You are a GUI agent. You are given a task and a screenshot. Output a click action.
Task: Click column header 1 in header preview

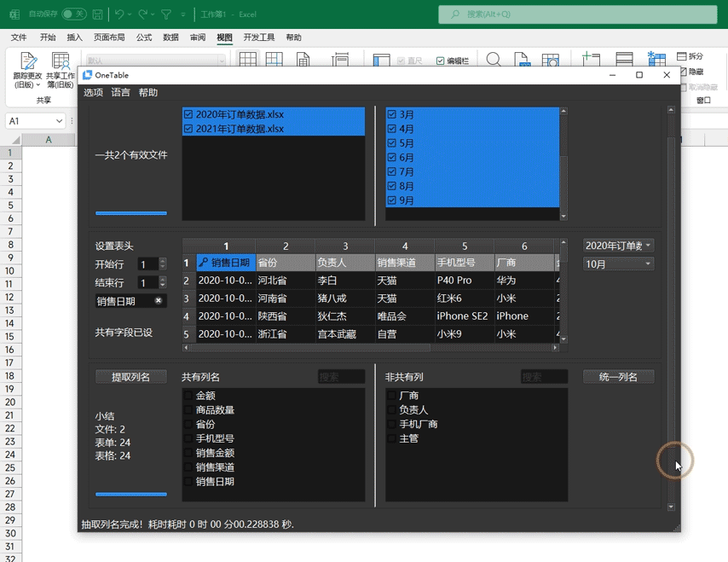point(226,246)
